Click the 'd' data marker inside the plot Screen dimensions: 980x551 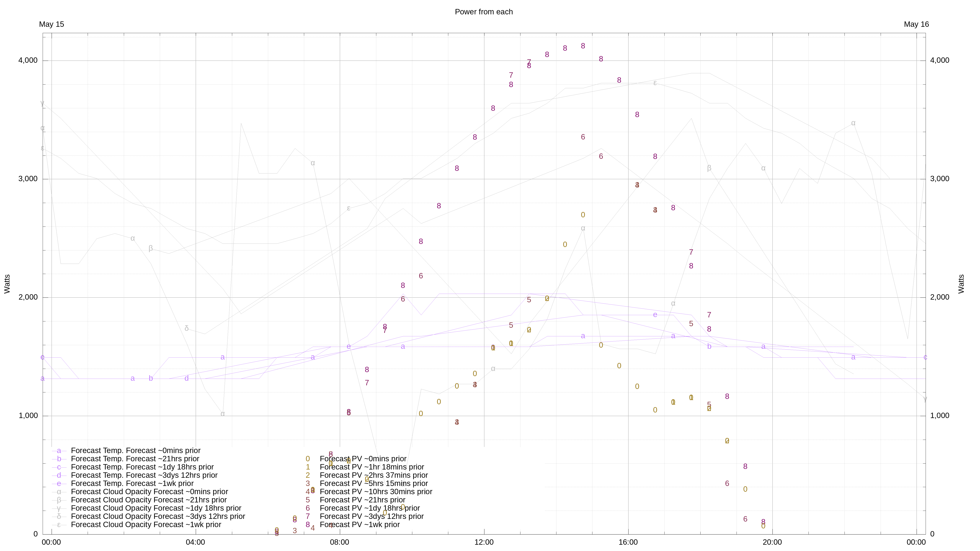(x=186, y=378)
